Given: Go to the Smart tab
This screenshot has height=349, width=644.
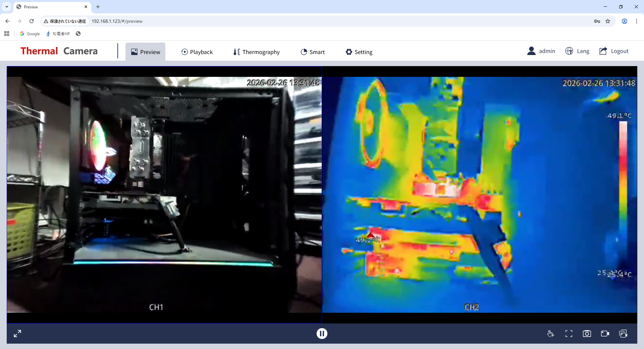Looking at the screenshot, I should (x=313, y=52).
